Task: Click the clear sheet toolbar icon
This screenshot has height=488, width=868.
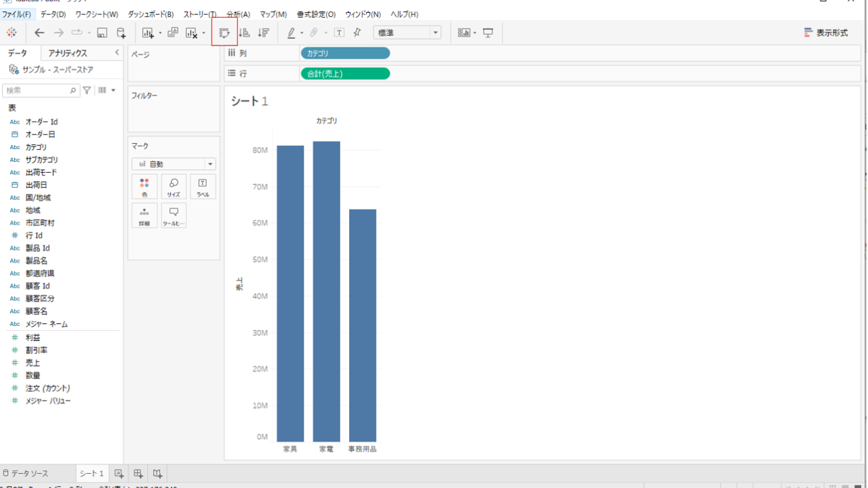Action: coord(191,33)
